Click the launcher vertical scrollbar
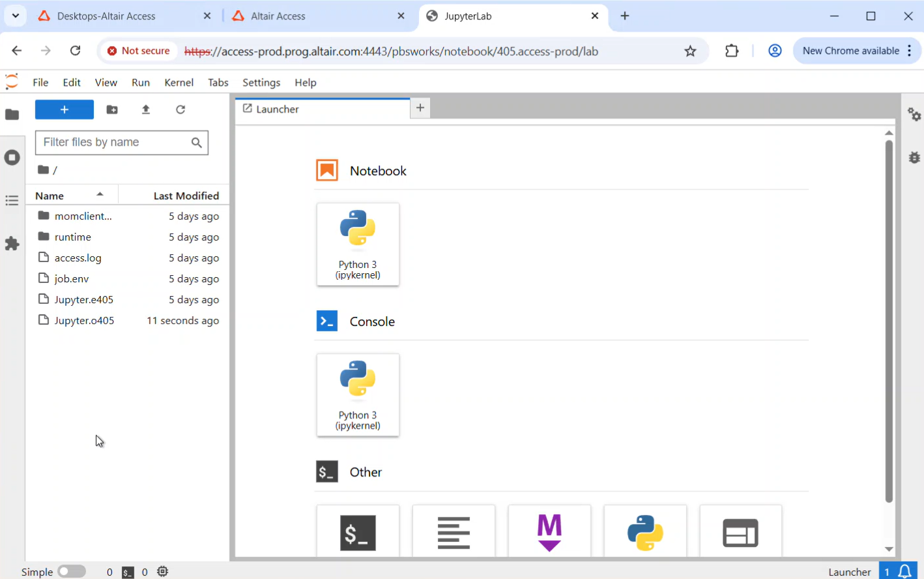Screen dimensions: 924x579 889,319
